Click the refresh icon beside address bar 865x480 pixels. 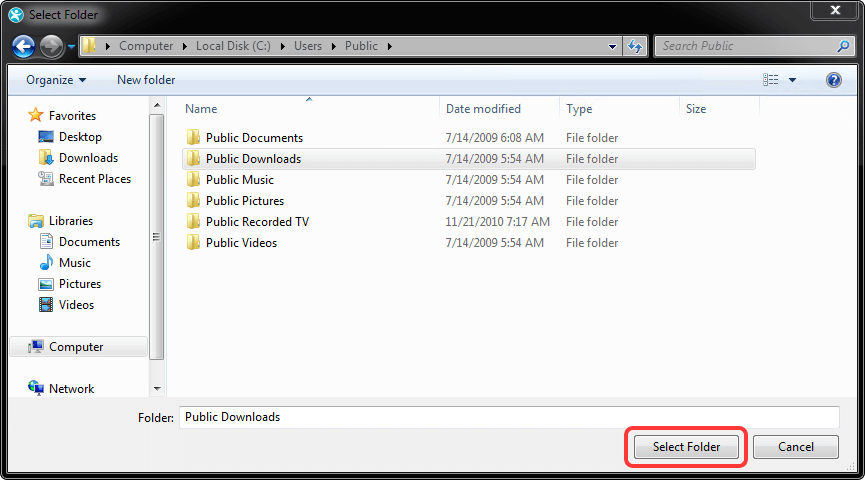click(x=635, y=46)
